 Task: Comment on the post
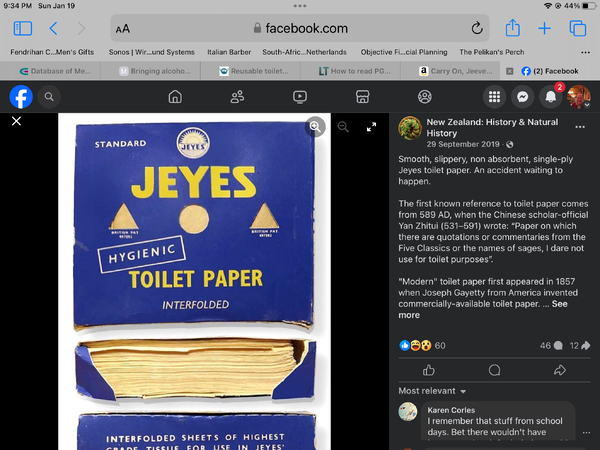[x=494, y=370]
